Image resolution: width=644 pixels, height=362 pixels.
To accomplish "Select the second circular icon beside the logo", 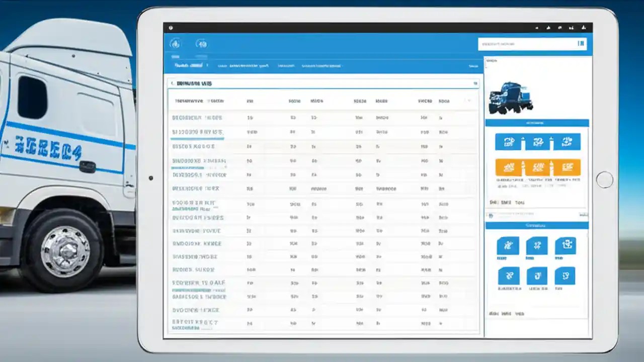I will (203, 44).
